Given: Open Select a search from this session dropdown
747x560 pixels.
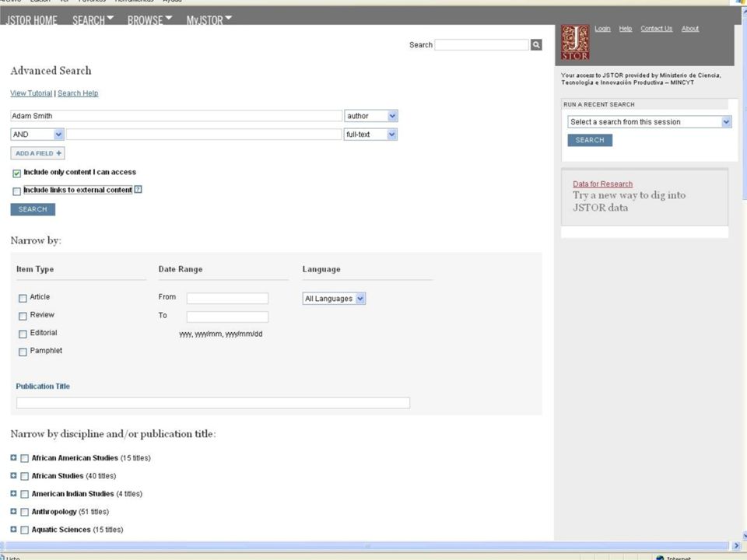Looking at the screenshot, I should 649,122.
